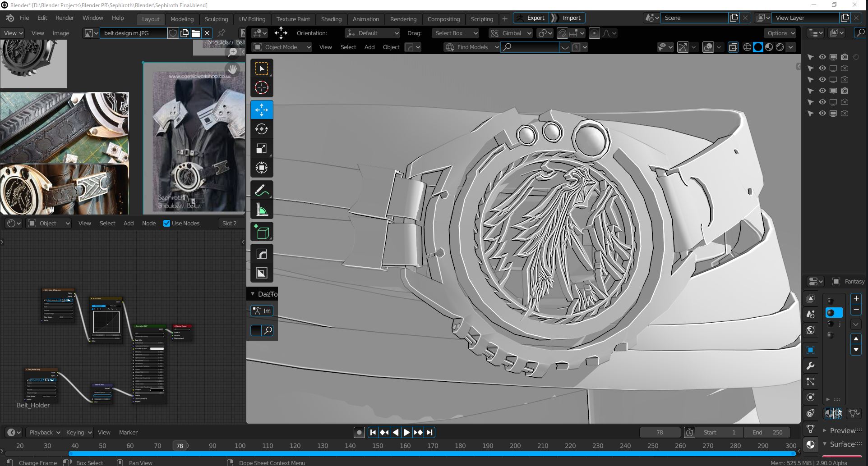Image resolution: width=868 pixels, height=466 pixels.
Task: Click the current frame field showing 78
Action: point(660,432)
